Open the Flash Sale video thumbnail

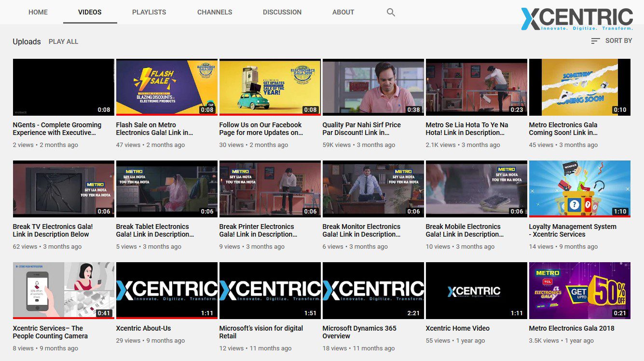166,87
